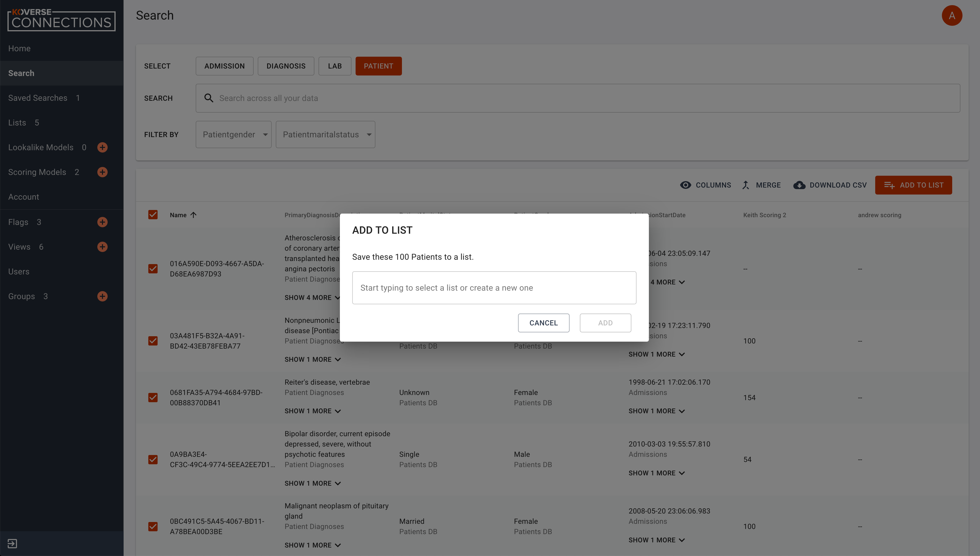The height and width of the screenshot is (556, 980).
Task: Open the Patientgender filter dropdown
Action: click(x=234, y=134)
